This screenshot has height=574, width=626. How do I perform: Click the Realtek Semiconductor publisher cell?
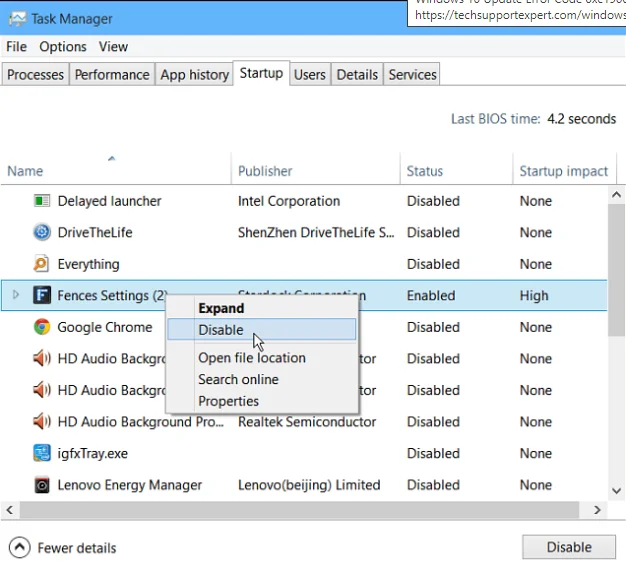(307, 422)
